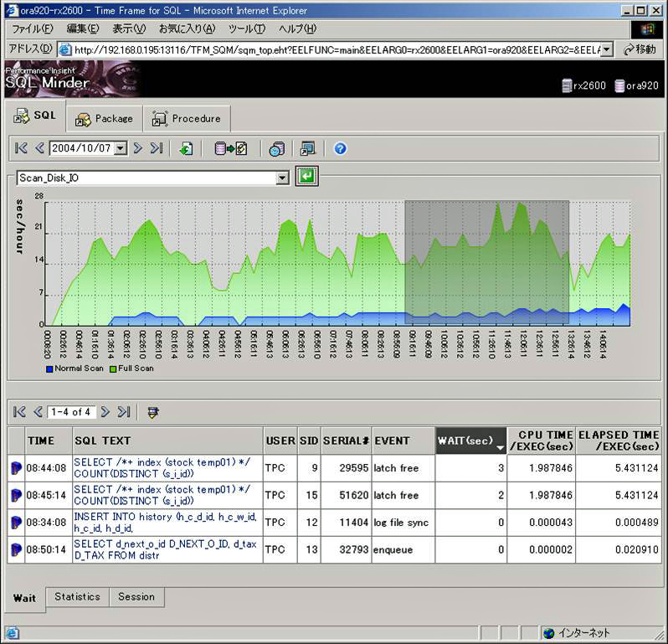
Task: Open the Statistics tab at the bottom
Action: (x=77, y=597)
